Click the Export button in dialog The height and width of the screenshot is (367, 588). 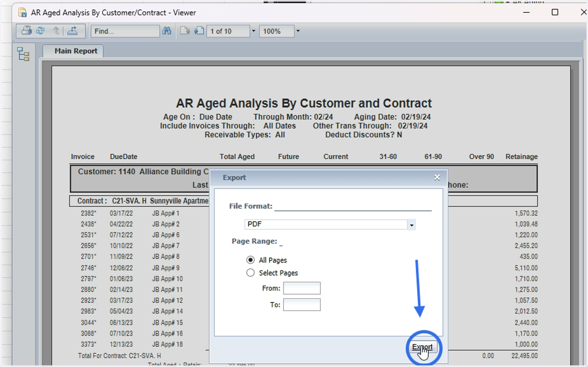(x=422, y=347)
